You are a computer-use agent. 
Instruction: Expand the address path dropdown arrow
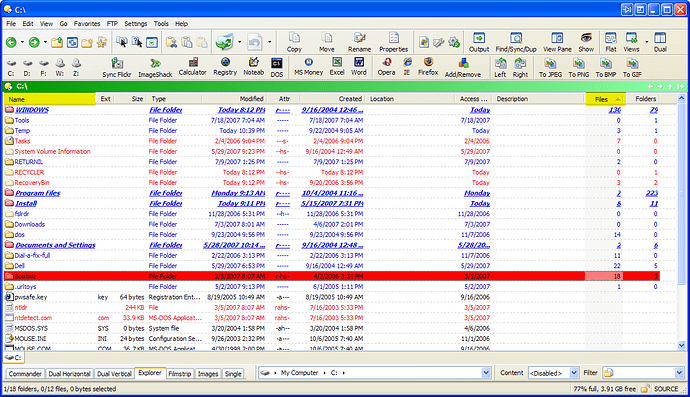[x=486, y=373]
